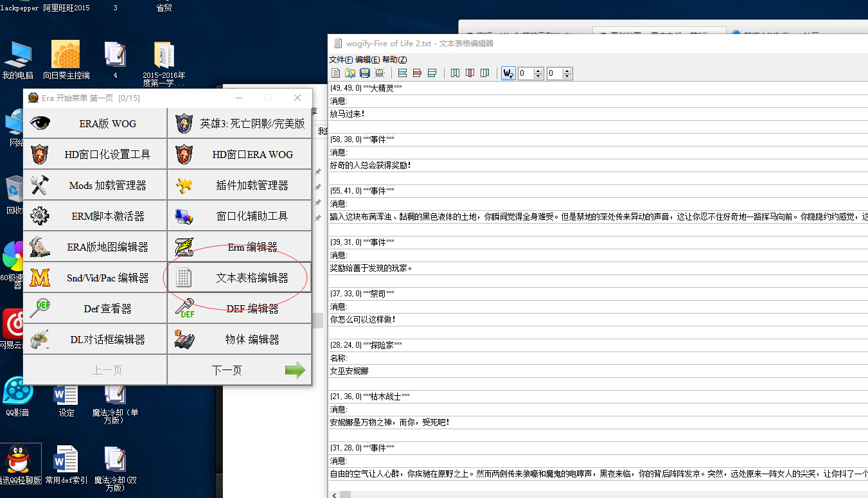Decrease second toolbar number spinner
The width and height of the screenshot is (868, 498).
coord(567,76)
